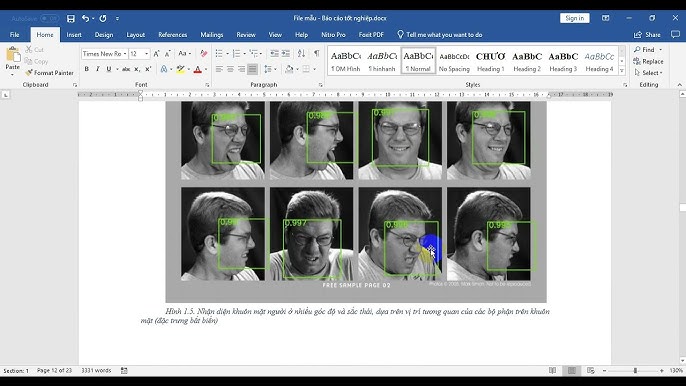Open the File menu

(x=14, y=35)
